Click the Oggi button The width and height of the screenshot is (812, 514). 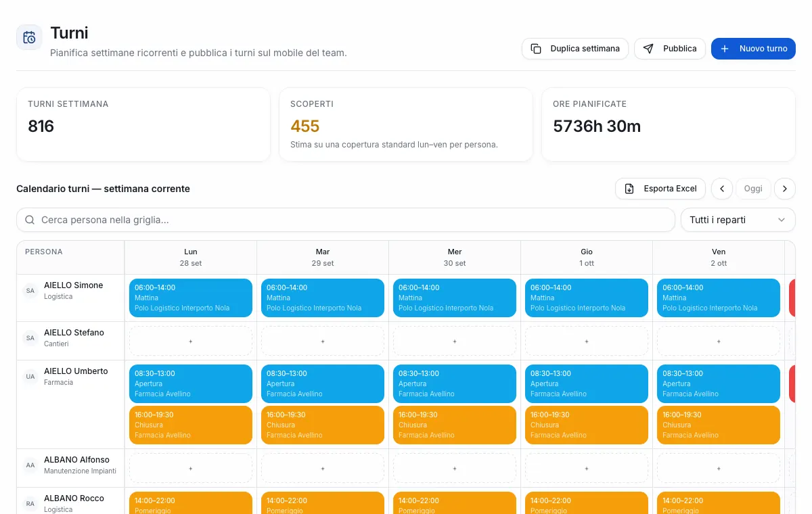point(753,189)
